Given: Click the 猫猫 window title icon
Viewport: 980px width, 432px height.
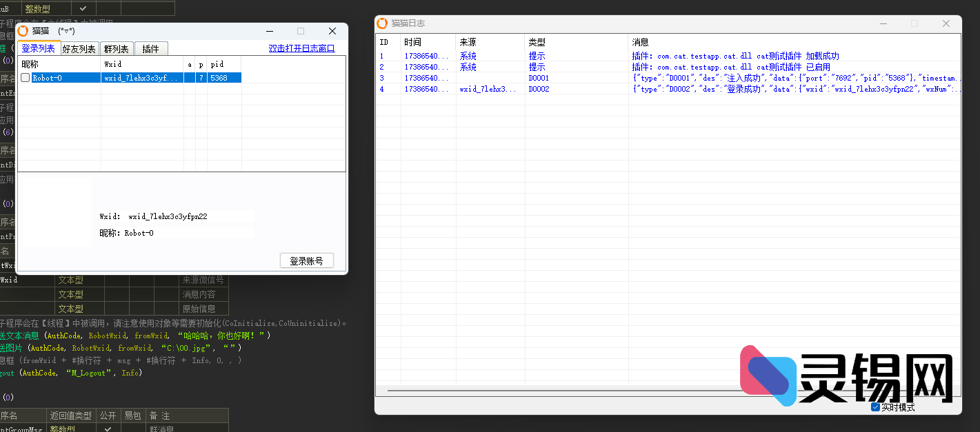Looking at the screenshot, I should [23, 31].
